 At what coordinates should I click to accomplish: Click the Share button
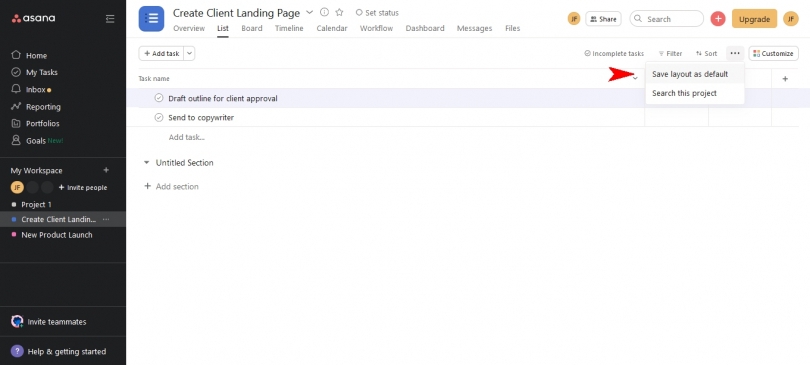coord(603,19)
